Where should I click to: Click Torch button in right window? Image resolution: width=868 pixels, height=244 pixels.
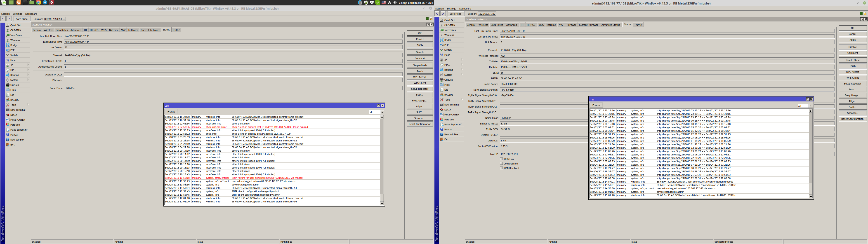point(852,66)
